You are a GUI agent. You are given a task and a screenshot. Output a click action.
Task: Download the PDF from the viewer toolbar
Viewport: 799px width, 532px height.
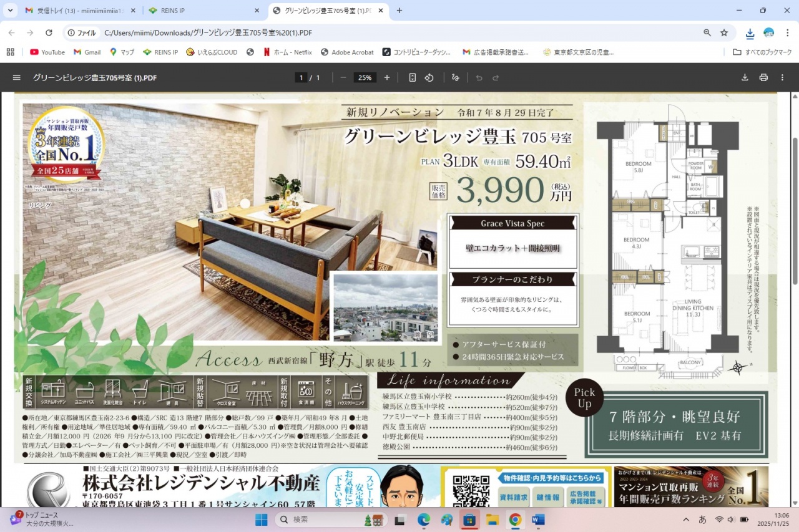click(x=744, y=77)
